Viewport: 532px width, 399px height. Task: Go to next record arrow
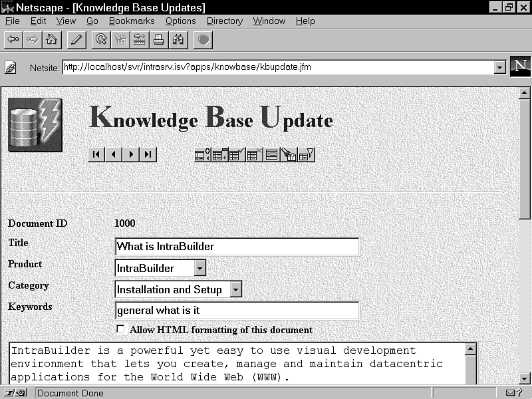click(x=131, y=154)
